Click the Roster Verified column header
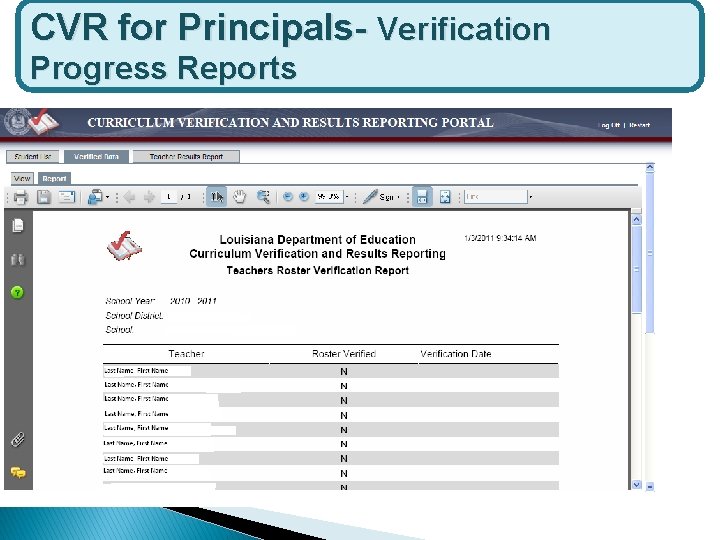The width and height of the screenshot is (720, 540). point(344,354)
